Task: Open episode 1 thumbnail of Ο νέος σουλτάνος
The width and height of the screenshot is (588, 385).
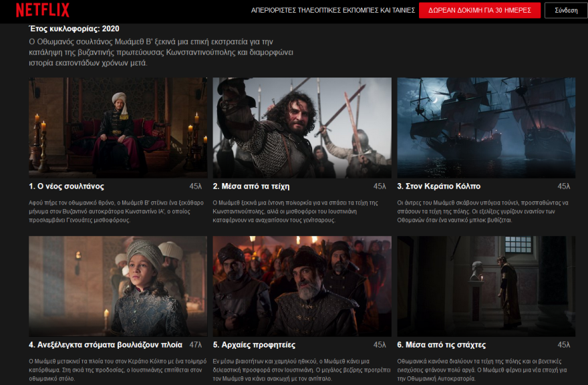Action: pos(116,128)
